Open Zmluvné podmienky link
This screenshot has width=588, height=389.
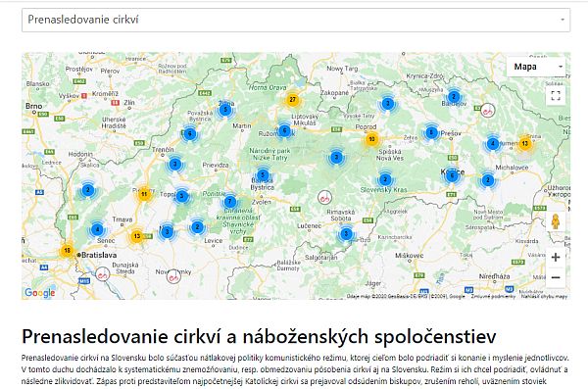click(493, 296)
